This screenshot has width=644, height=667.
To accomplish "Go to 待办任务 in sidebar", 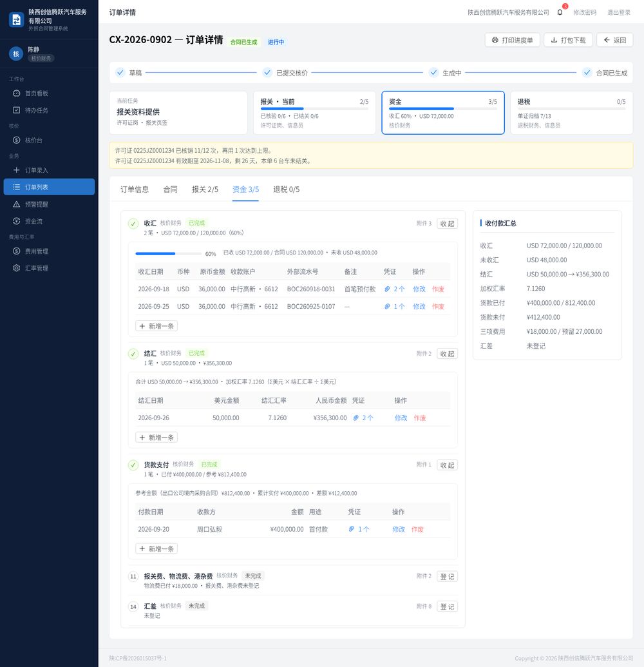I will [x=49, y=110].
